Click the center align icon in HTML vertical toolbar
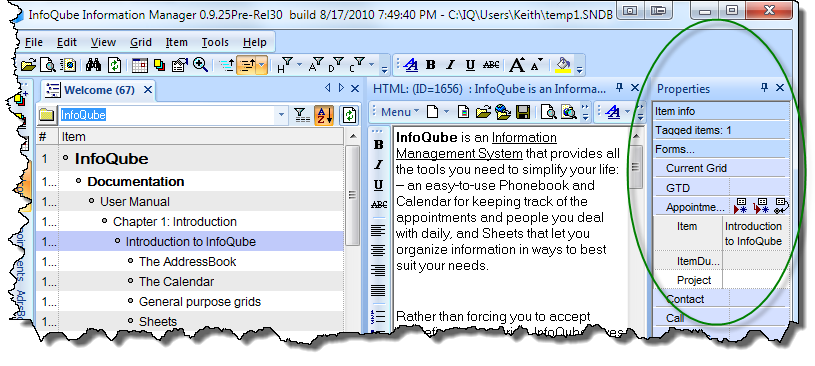The height and width of the screenshot is (366, 815). coord(378,250)
